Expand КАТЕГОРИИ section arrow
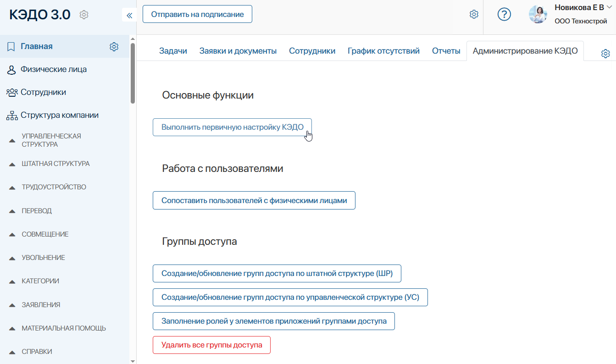 pos(12,281)
